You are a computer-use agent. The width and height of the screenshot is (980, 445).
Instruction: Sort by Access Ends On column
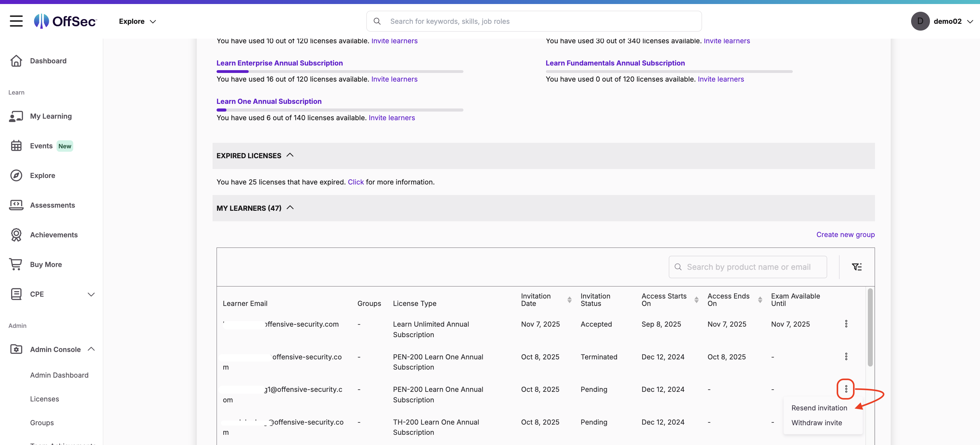(760, 299)
